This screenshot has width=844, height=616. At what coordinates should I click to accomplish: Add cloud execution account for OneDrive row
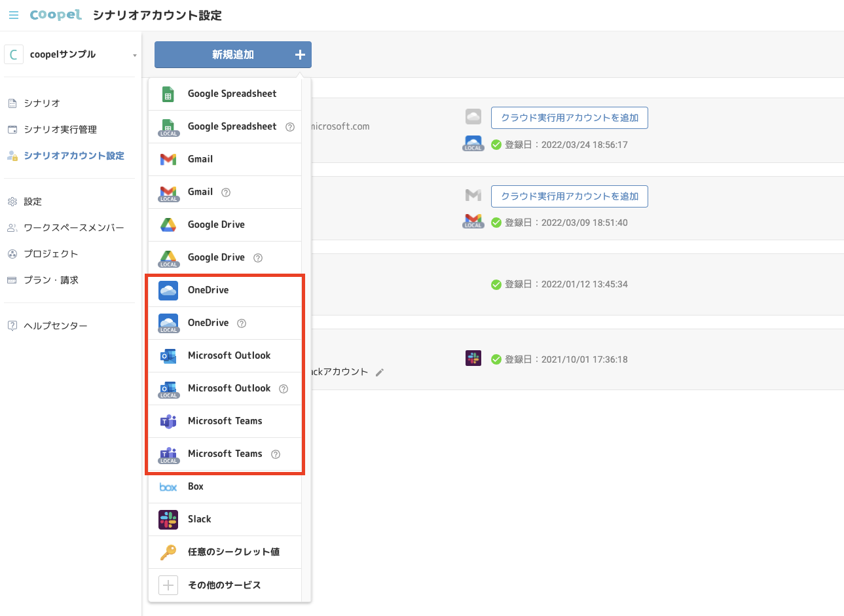coord(570,118)
